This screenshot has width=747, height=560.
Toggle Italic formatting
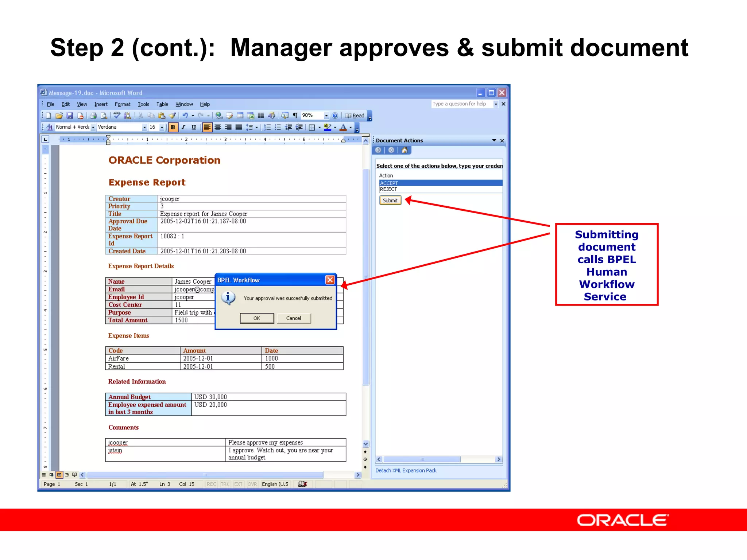point(183,127)
